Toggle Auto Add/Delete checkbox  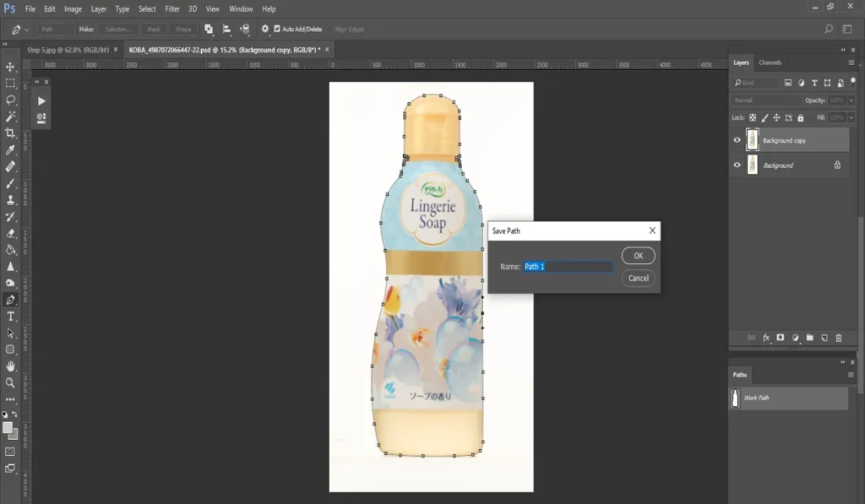(277, 30)
